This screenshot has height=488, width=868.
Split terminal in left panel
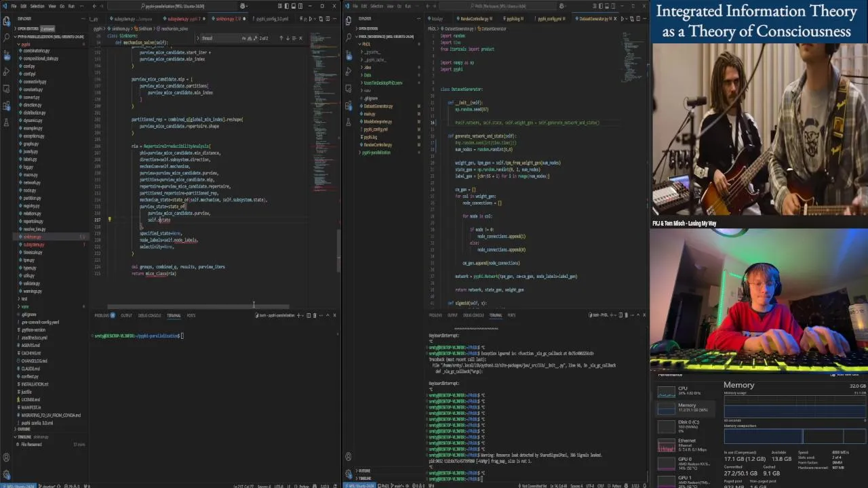309,315
